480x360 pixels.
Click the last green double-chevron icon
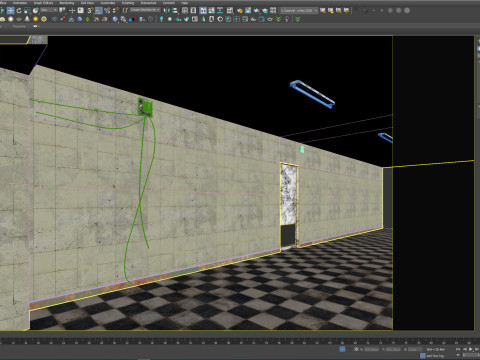pos(298,19)
